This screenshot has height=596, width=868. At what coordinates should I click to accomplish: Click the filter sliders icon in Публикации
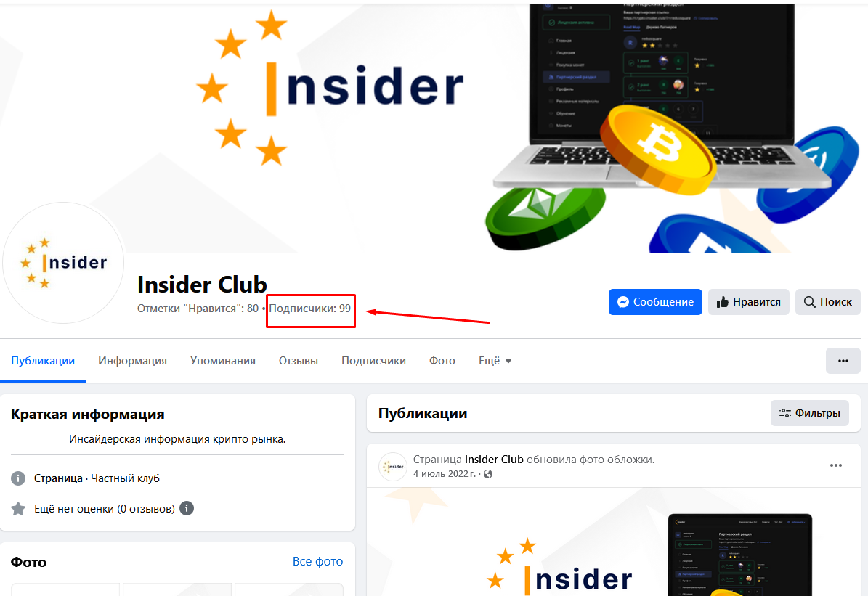coord(785,413)
